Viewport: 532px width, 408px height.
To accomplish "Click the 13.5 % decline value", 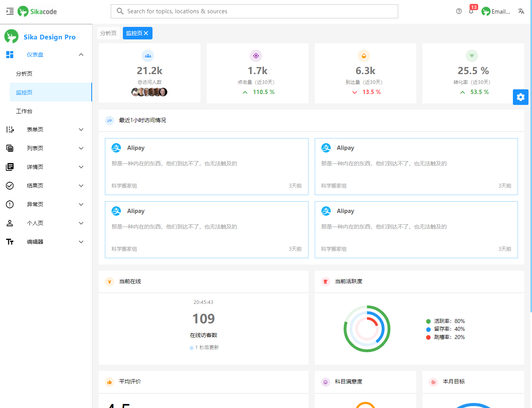I will pos(372,92).
